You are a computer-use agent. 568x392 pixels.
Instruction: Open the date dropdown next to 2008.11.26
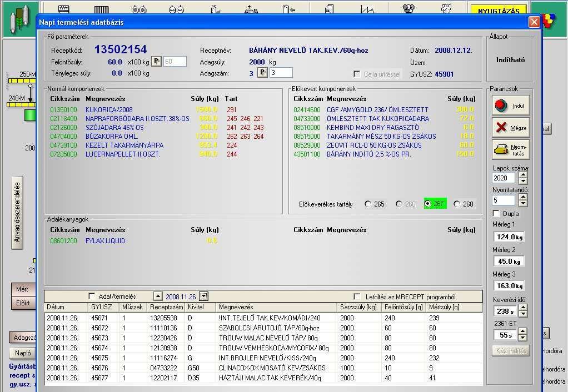tap(203, 296)
